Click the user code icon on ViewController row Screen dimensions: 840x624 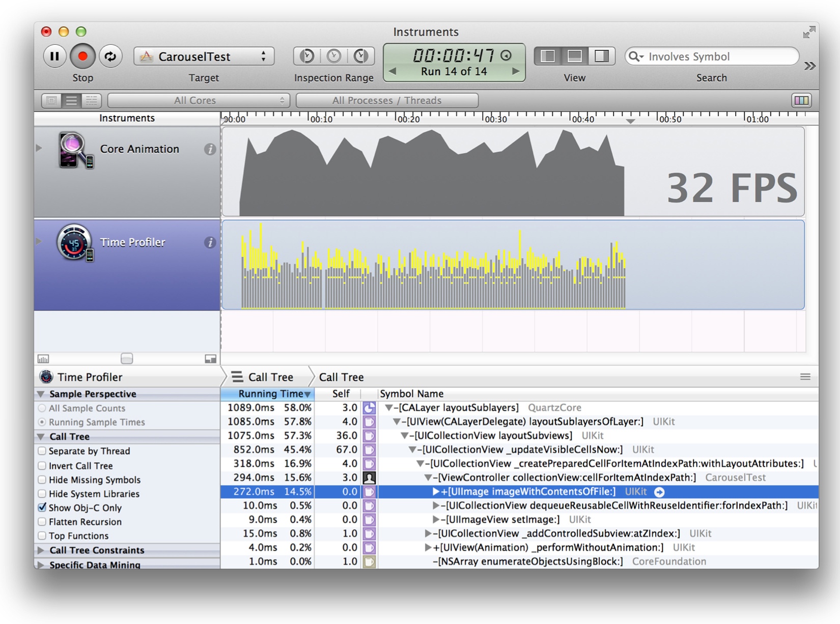(369, 477)
